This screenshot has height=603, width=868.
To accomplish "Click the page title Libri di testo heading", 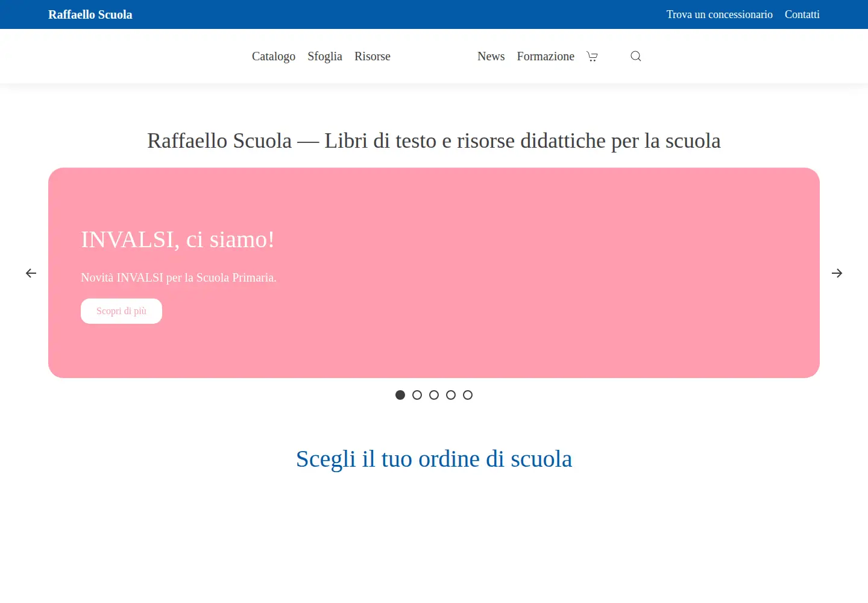I will pyautogui.click(x=434, y=140).
